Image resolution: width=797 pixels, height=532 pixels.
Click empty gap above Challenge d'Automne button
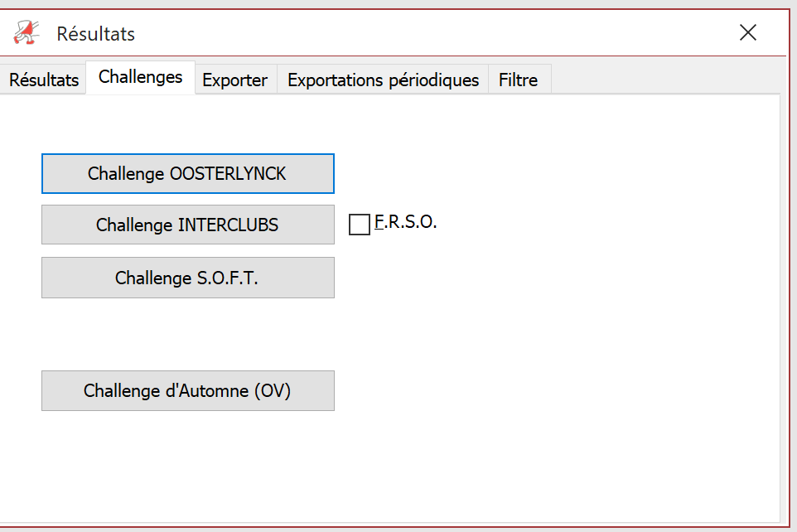coord(187,334)
